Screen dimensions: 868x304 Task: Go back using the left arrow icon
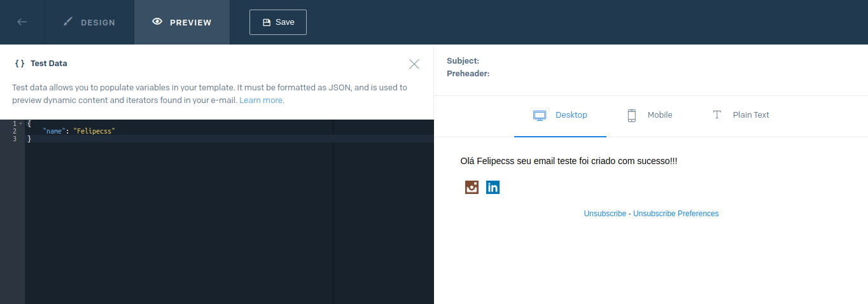click(x=22, y=22)
